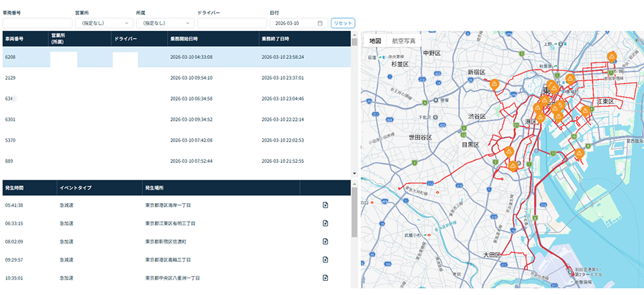Image resolution: width=644 pixels, height=295 pixels.
Task: Click event table scrollbar up arrow
Action: (x=354, y=183)
